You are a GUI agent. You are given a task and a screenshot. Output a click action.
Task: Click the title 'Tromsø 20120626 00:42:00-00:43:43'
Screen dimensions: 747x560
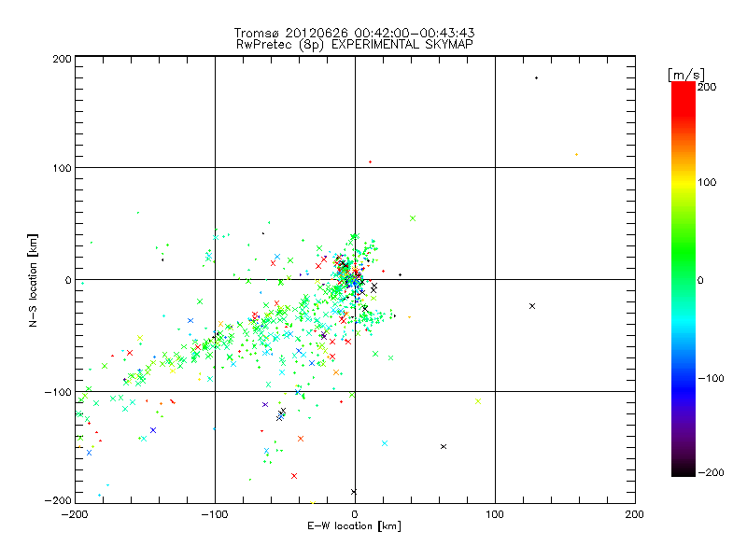(x=354, y=33)
